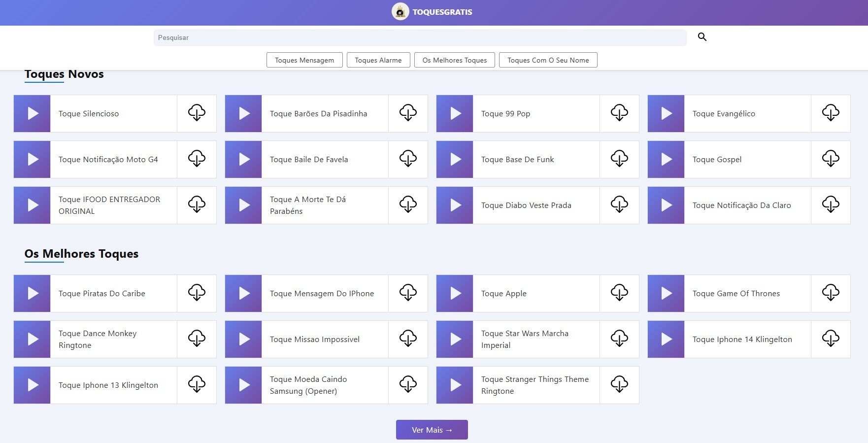This screenshot has height=443, width=868.
Task: Download Toque Star Wars Marcha Imperial
Action: 619,339
